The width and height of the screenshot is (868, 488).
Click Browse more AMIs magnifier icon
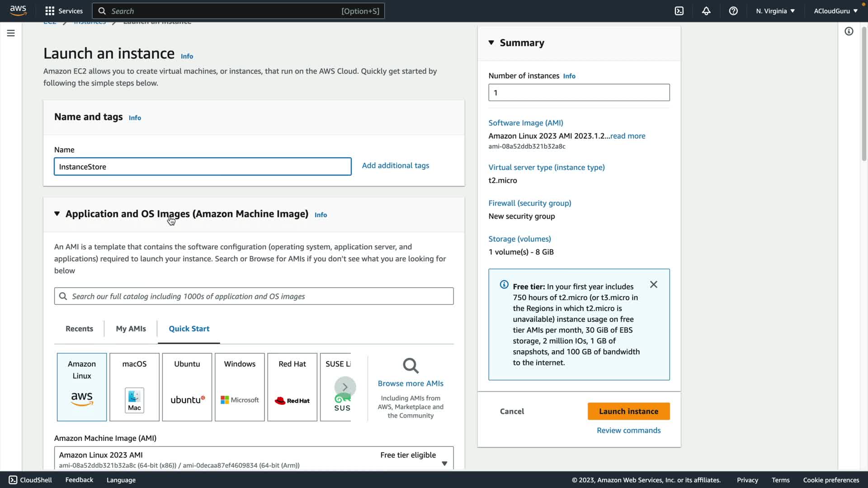410,366
